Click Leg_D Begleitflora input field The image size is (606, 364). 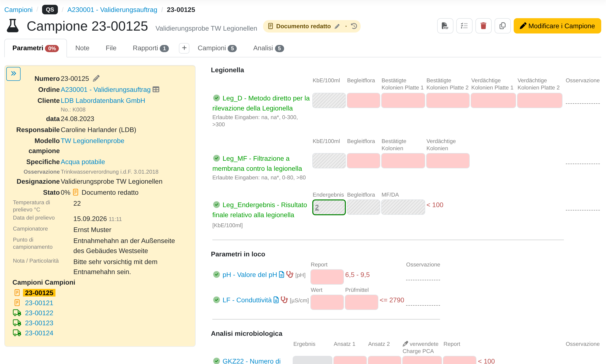click(363, 100)
